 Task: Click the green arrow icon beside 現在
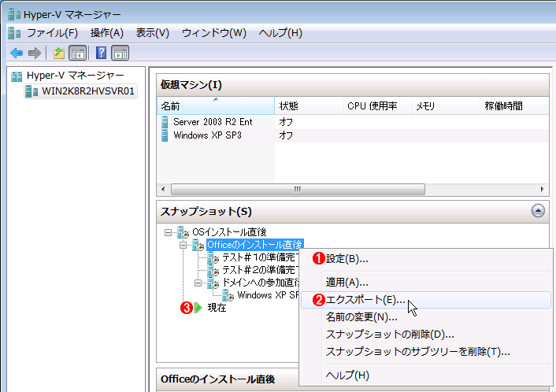click(x=198, y=308)
